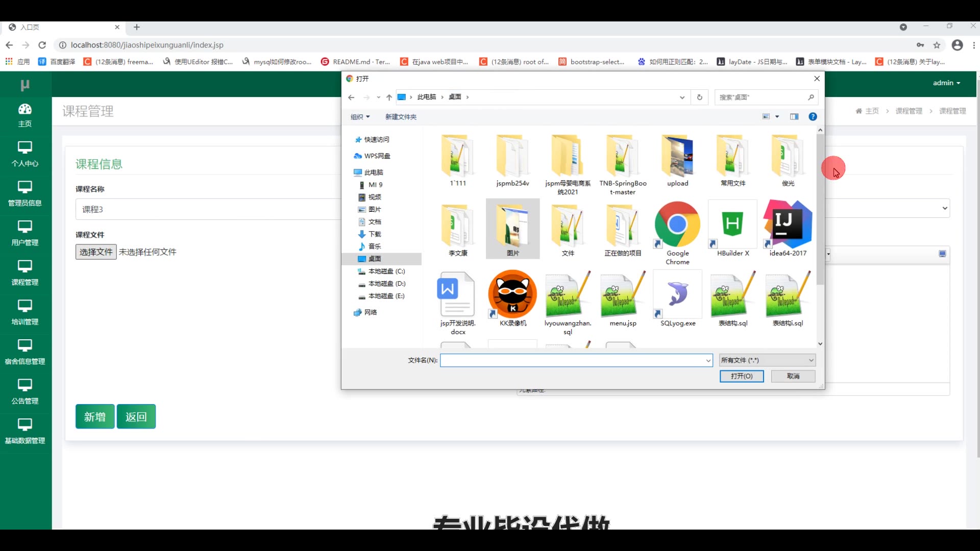Viewport: 980px width, 551px height.
Task: Select 本地磁盘 (D:) in tree
Action: click(x=381, y=284)
